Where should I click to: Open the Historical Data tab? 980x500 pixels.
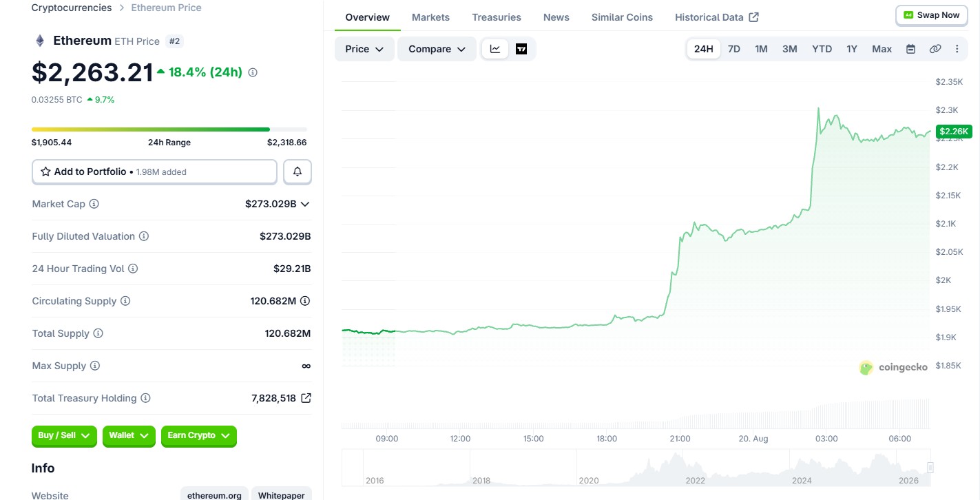tap(717, 17)
